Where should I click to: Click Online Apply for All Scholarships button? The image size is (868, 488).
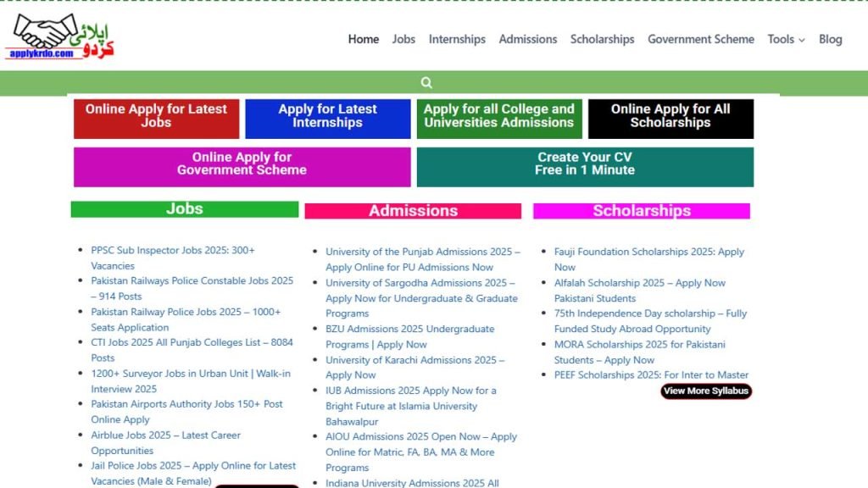point(670,116)
